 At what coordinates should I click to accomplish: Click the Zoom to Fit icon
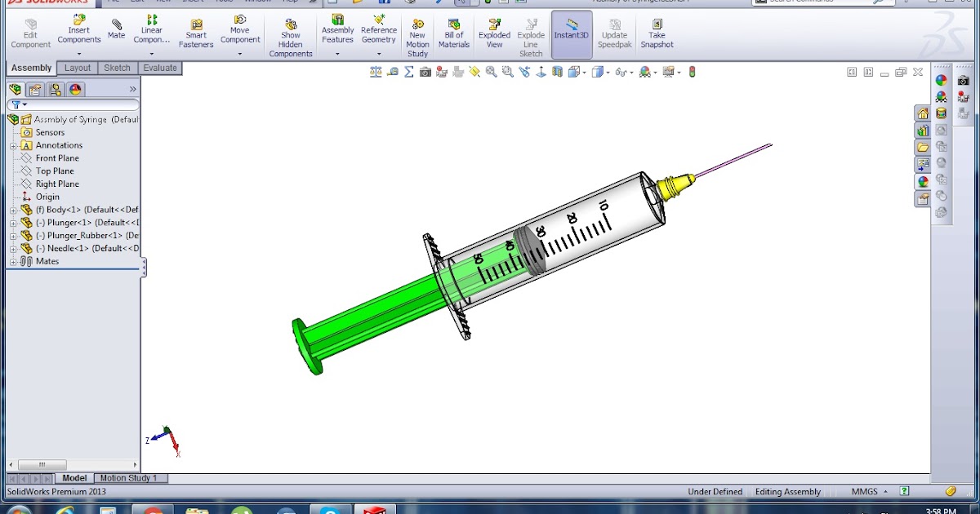(489, 72)
